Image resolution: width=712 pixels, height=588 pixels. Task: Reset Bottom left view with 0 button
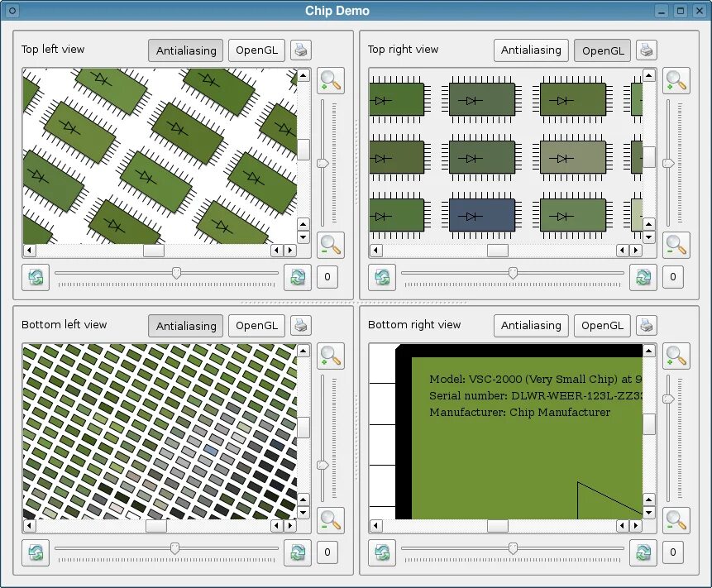tap(327, 552)
